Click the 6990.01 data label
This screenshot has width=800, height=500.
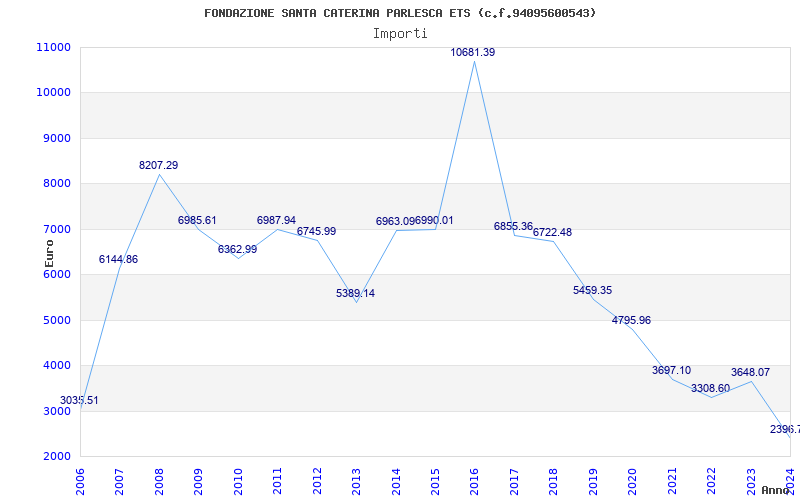(434, 220)
